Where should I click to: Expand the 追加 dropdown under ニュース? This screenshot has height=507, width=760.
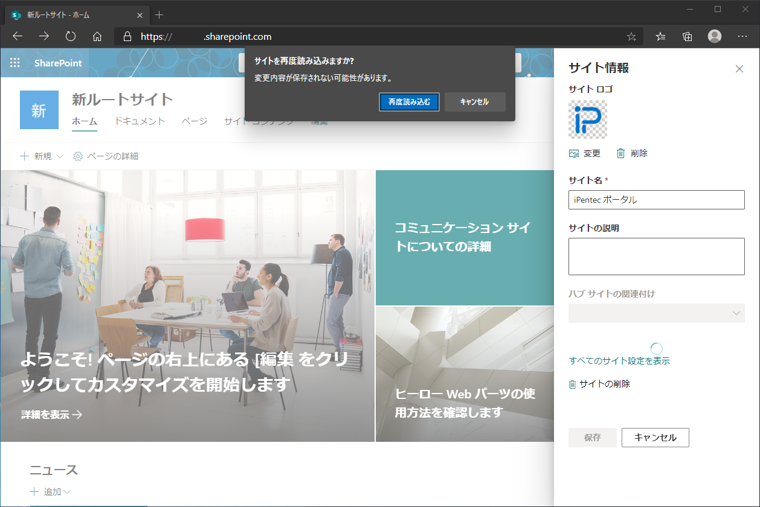50,492
